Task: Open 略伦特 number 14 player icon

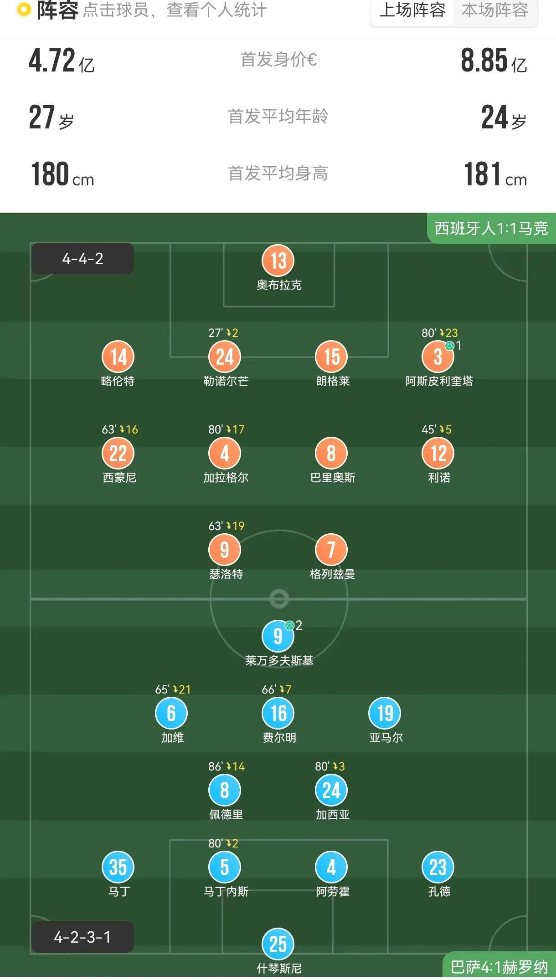Action: (118, 357)
